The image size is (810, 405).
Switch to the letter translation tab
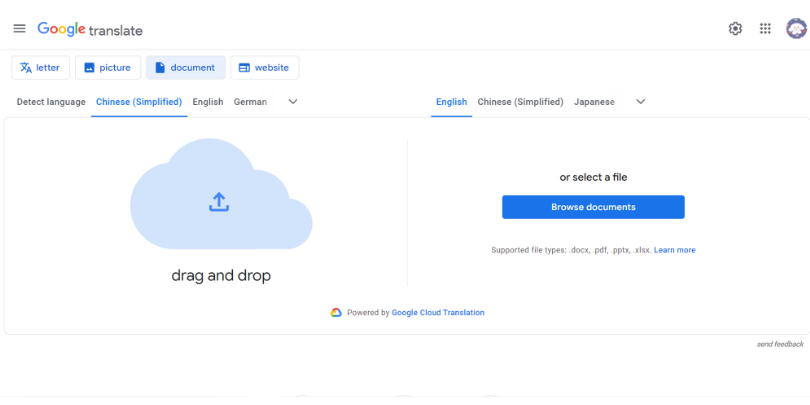[x=40, y=68]
